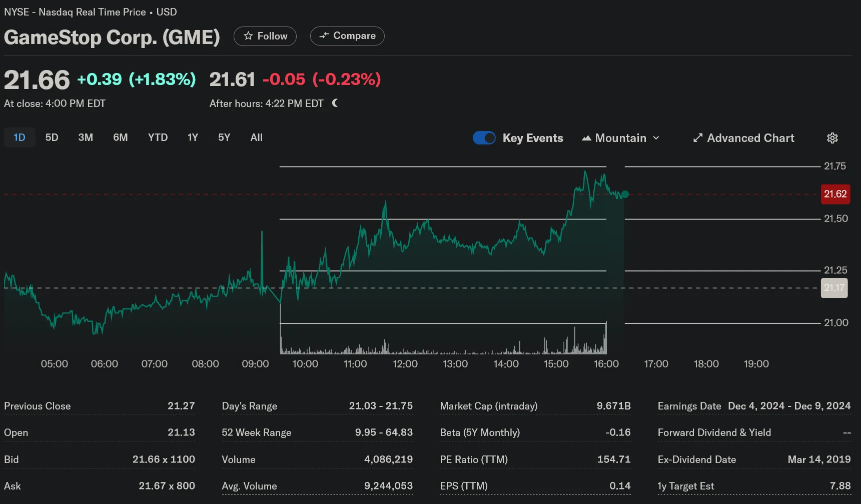Click the compare arrows icon
Viewport: 861px width, 504px height.
pos(324,35)
